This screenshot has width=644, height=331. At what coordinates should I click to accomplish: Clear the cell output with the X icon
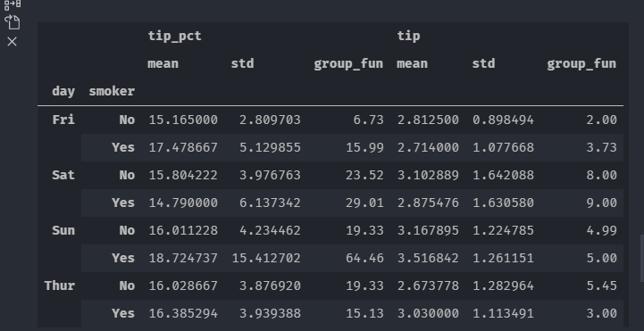tap(13, 41)
